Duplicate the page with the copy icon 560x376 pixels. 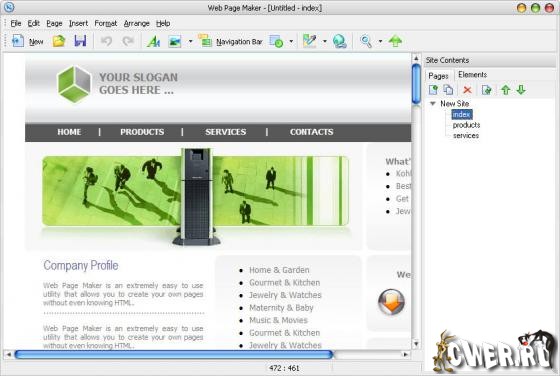(448, 90)
